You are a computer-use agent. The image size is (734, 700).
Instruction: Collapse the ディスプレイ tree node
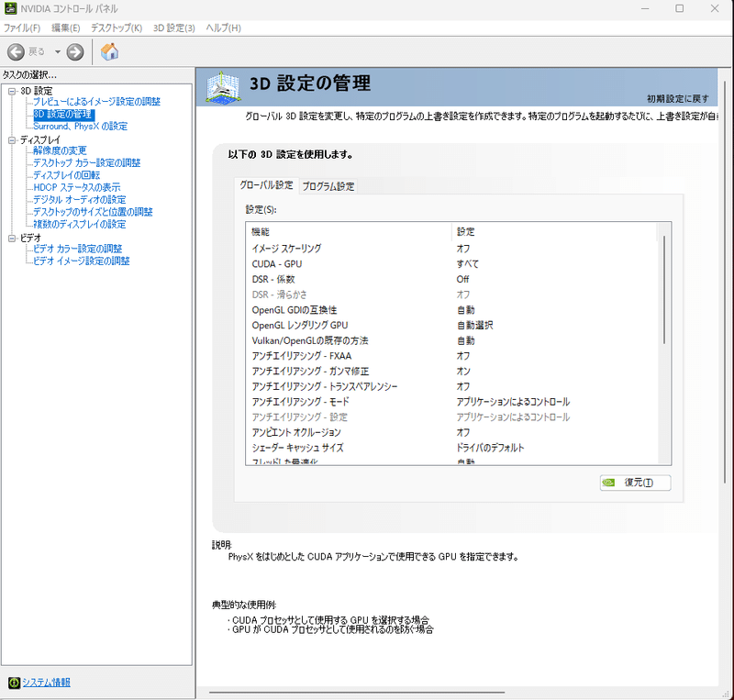12,140
